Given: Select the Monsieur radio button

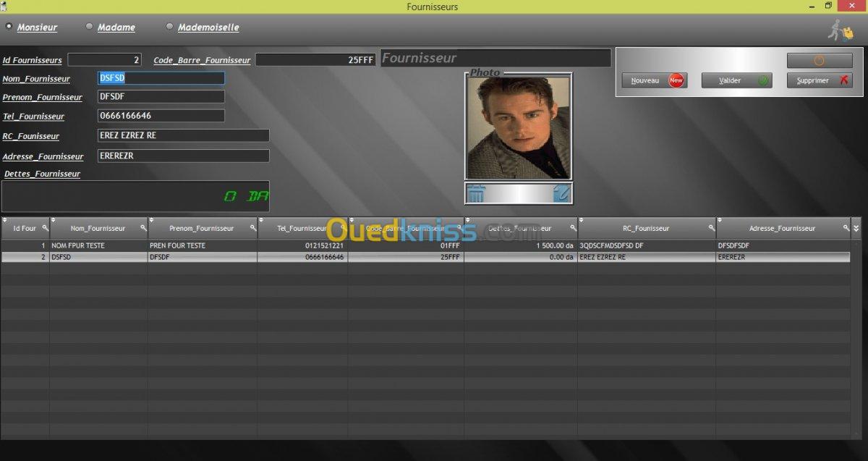Looking at the screenshot, I should tap(9, 27).
